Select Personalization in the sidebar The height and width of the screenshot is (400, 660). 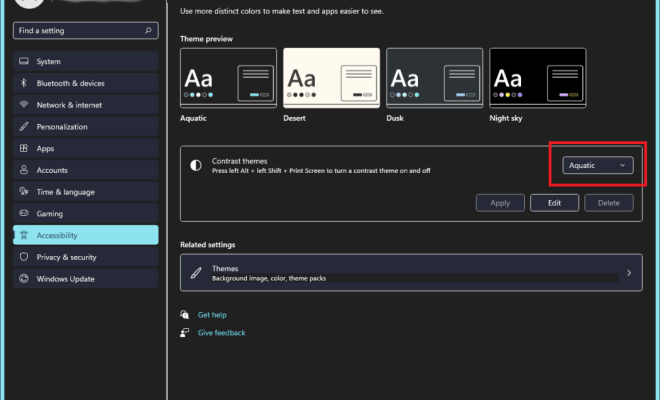click(86, 126)
